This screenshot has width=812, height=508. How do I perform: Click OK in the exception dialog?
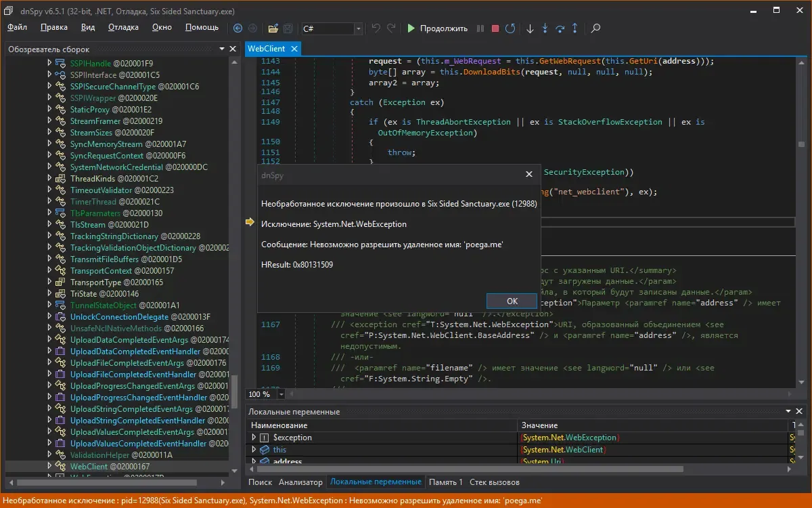pyautogui.click(x=512, y=301)
